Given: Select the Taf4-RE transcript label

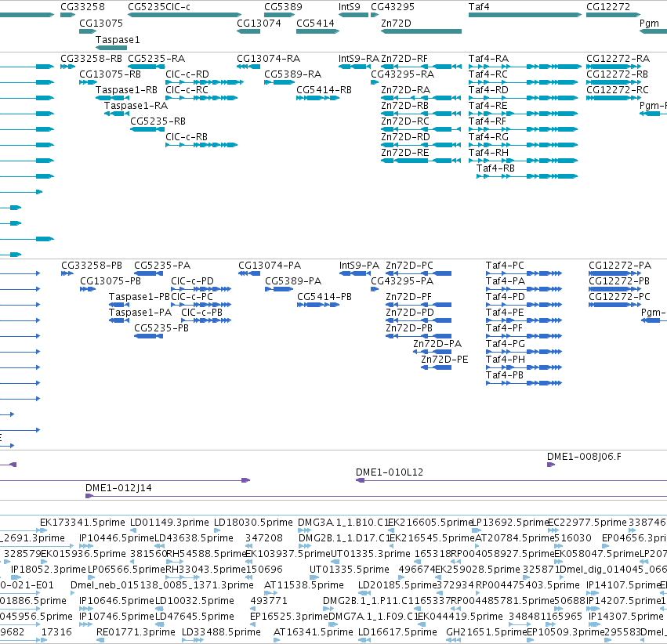Looking at the screenshot, I should (488, 106).
